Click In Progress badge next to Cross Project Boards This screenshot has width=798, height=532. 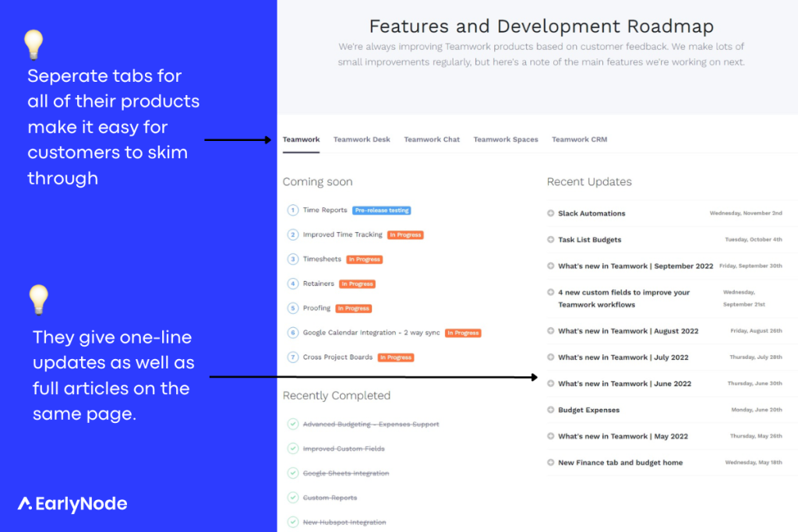pos(396,358)
